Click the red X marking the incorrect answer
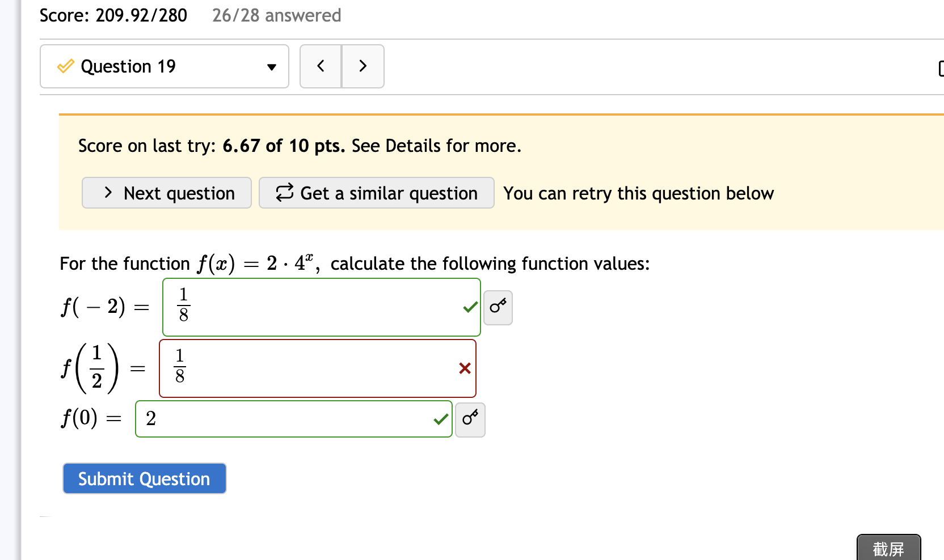 465,368
